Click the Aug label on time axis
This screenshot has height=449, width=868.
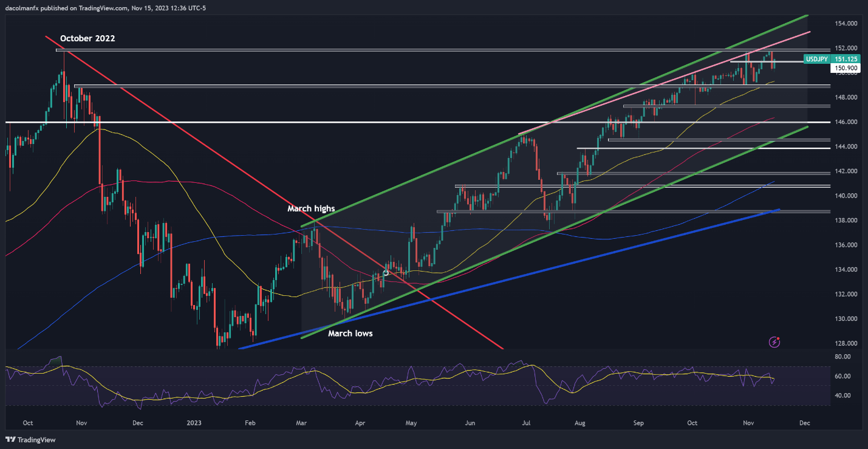point(579,422)
